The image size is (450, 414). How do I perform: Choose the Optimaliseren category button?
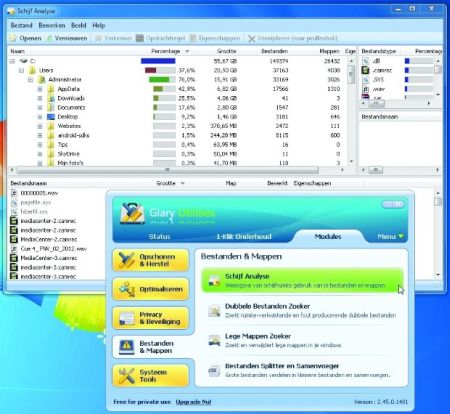click(151, 289)
